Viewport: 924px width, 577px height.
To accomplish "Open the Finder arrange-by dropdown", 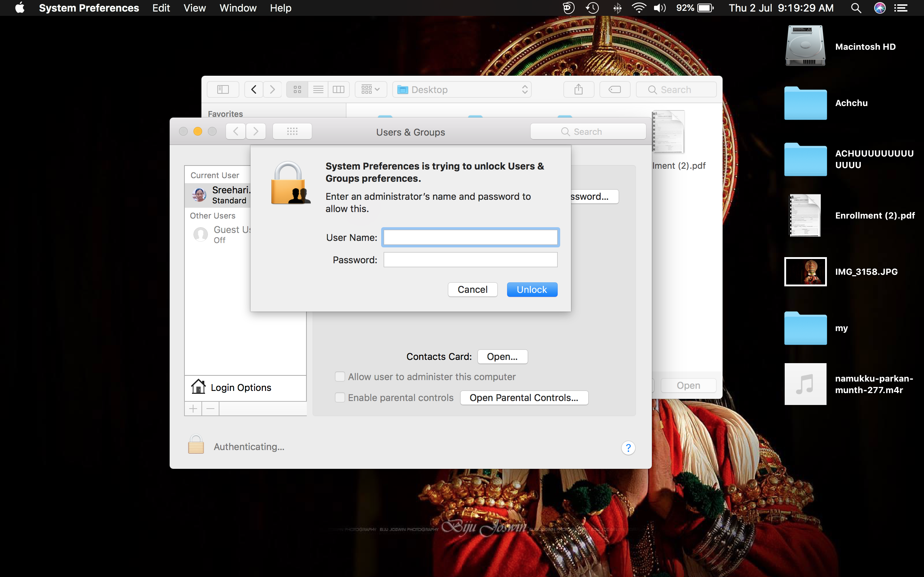I will 370,90.
